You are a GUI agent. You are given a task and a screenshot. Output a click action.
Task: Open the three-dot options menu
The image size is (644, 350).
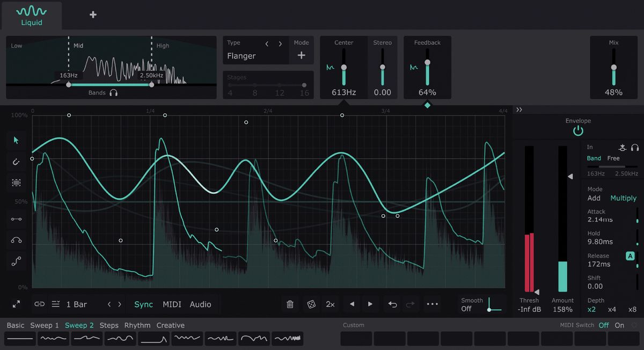coord(433,304)
